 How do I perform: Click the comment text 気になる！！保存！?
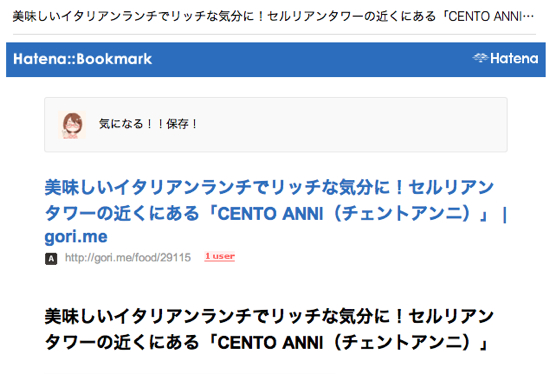point(149,124)
